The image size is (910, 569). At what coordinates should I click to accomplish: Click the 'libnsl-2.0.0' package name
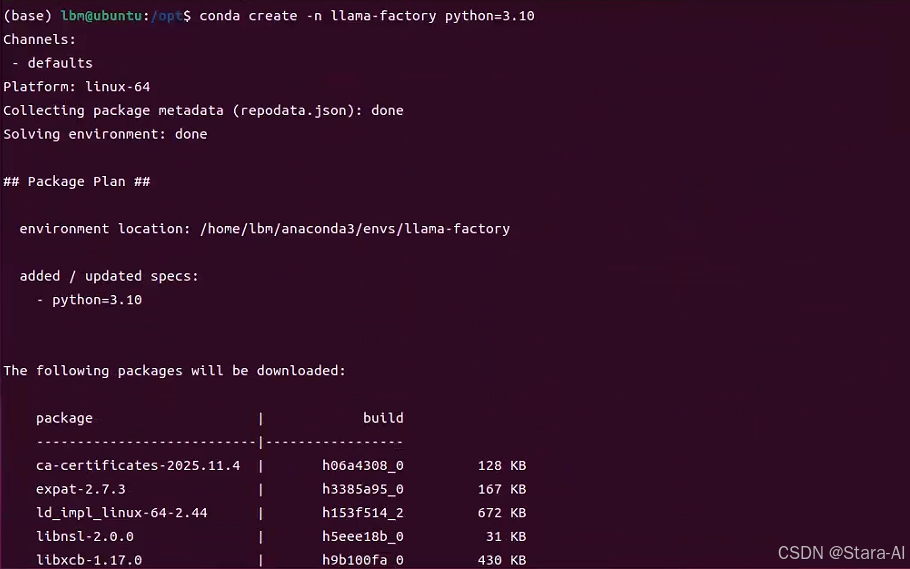point(85,536)
